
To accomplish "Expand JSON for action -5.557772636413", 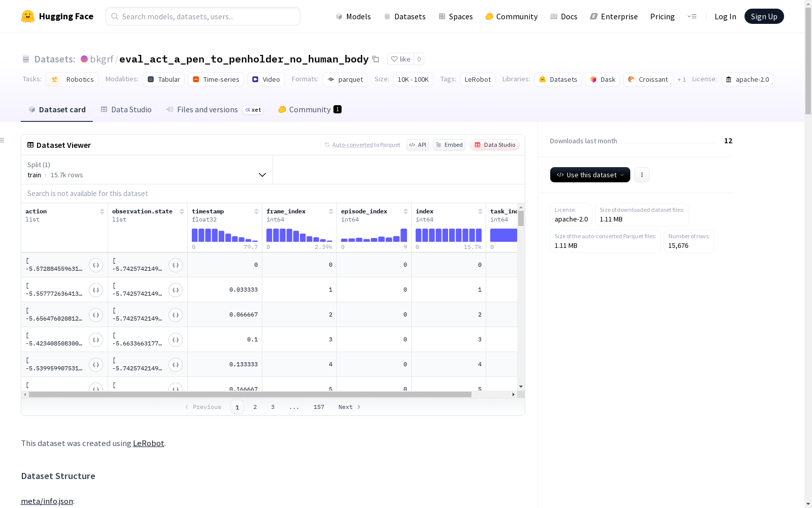I will [96, 290].
